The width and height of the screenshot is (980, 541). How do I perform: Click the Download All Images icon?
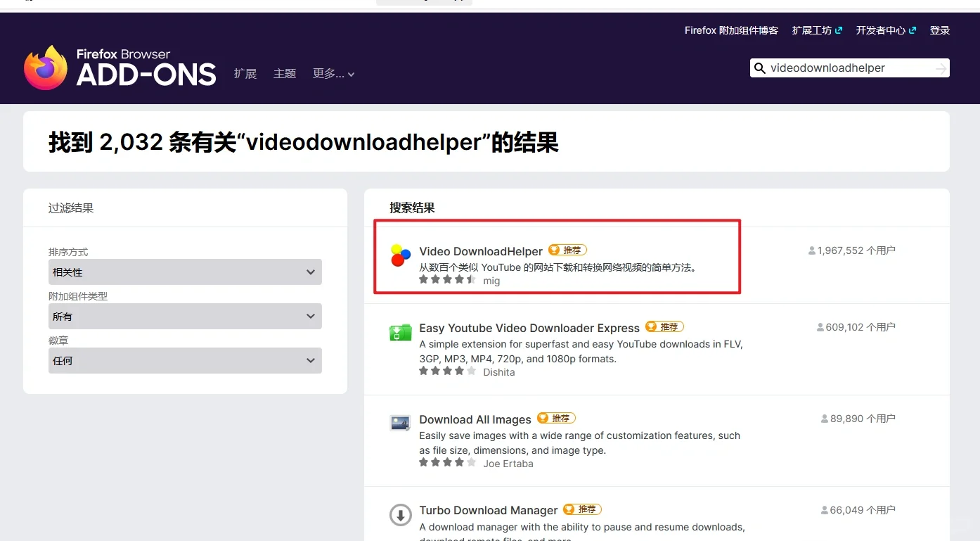[x=400, y=423]
